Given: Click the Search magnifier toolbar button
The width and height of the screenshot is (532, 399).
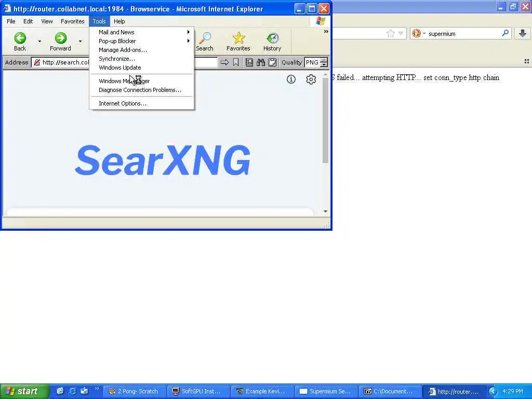Looking at the screenshot, I should [x=205, y=42].
